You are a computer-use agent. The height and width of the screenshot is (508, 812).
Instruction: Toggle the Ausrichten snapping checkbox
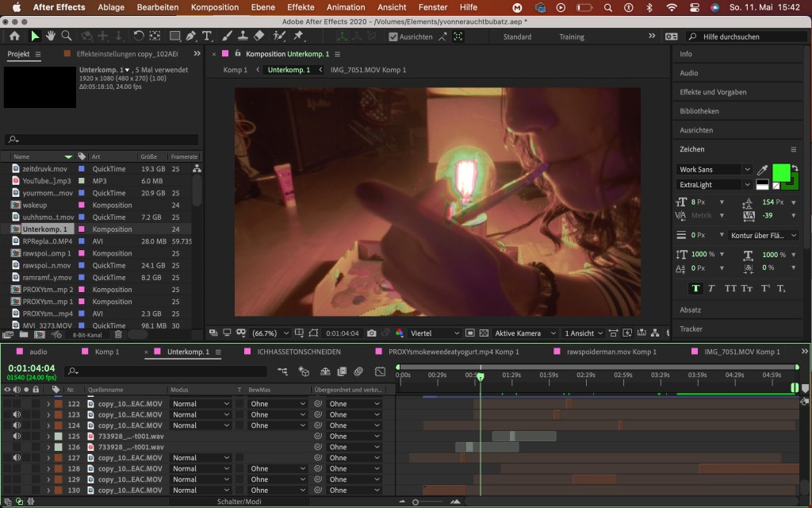point(393,37)
